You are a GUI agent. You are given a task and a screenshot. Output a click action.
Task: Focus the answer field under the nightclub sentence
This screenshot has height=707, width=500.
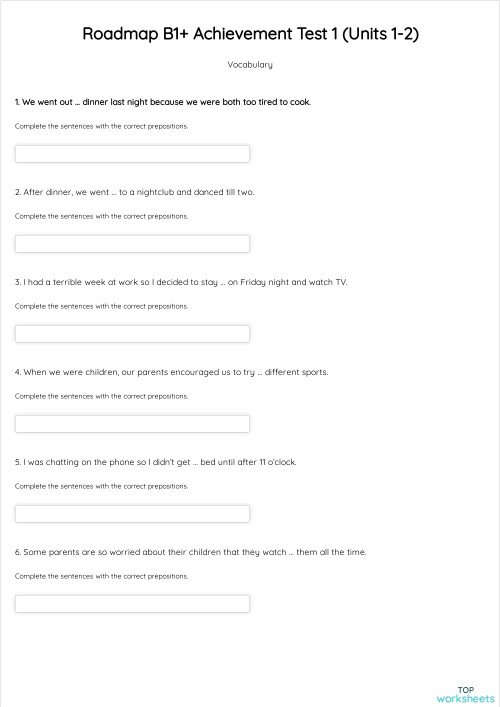click(x=132, y=244)
